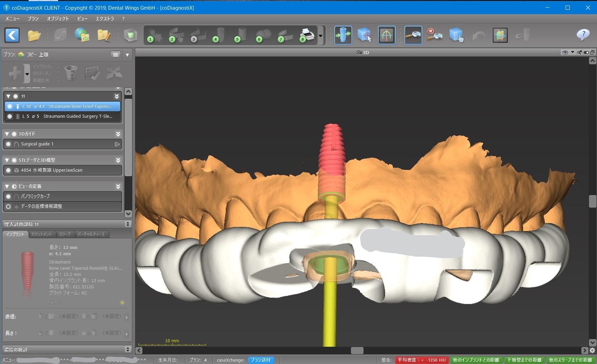
Task: Click the trash can delete icon
Action: point(71,73)
